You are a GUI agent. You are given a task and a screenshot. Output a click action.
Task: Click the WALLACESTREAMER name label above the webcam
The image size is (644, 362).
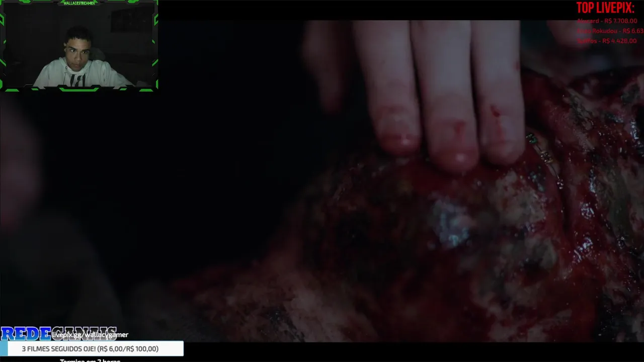point(79,3)
